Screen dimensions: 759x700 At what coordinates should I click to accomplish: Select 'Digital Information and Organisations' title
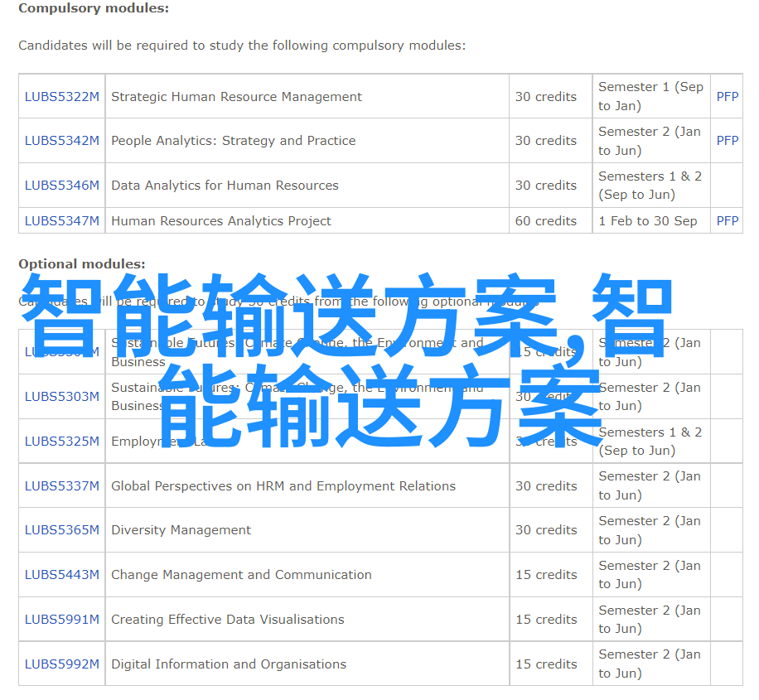coord(229,664)
